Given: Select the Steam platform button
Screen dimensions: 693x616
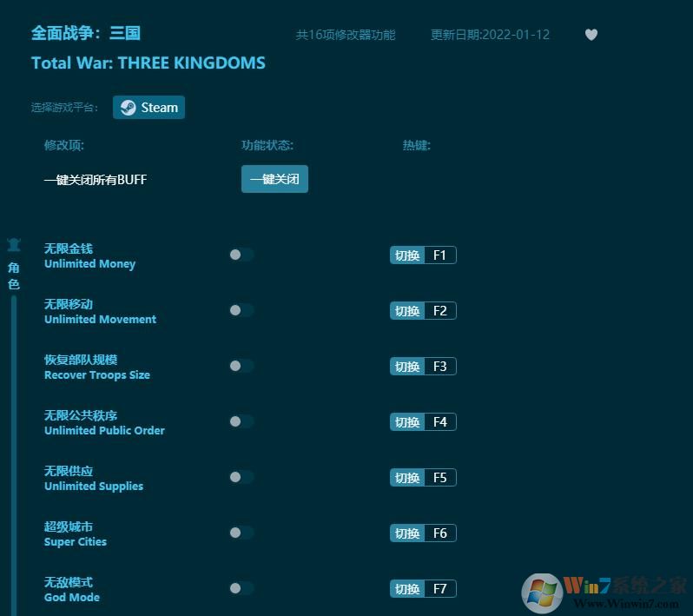Looking at the screenshot, I should pos(148,108).
